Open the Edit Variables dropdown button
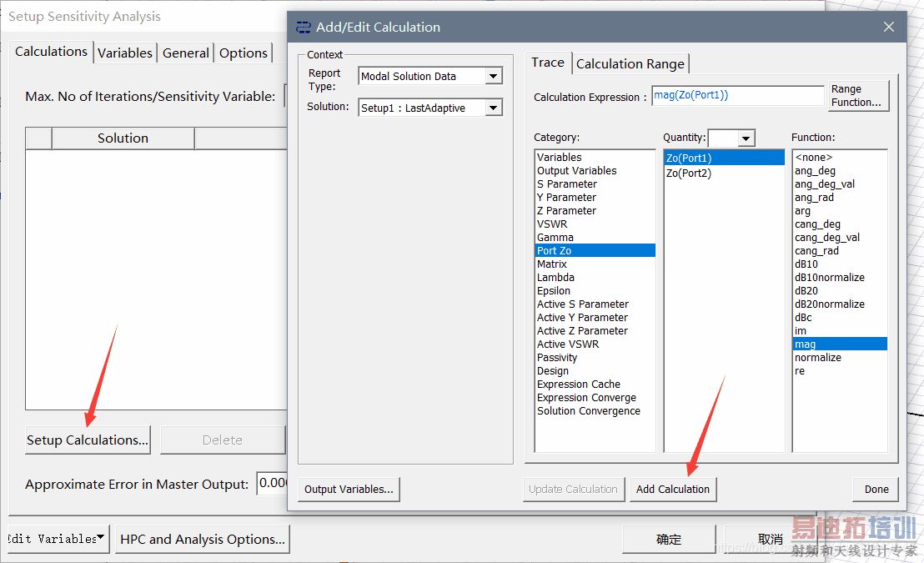Screen dimensions: 924x563 click(58, 539)
